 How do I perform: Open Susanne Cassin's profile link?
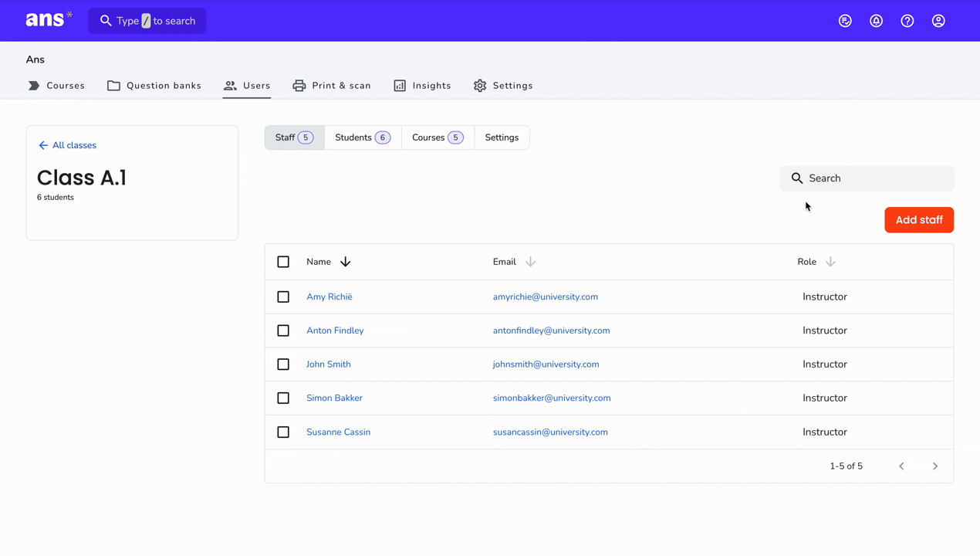click(x=338, y=432)
